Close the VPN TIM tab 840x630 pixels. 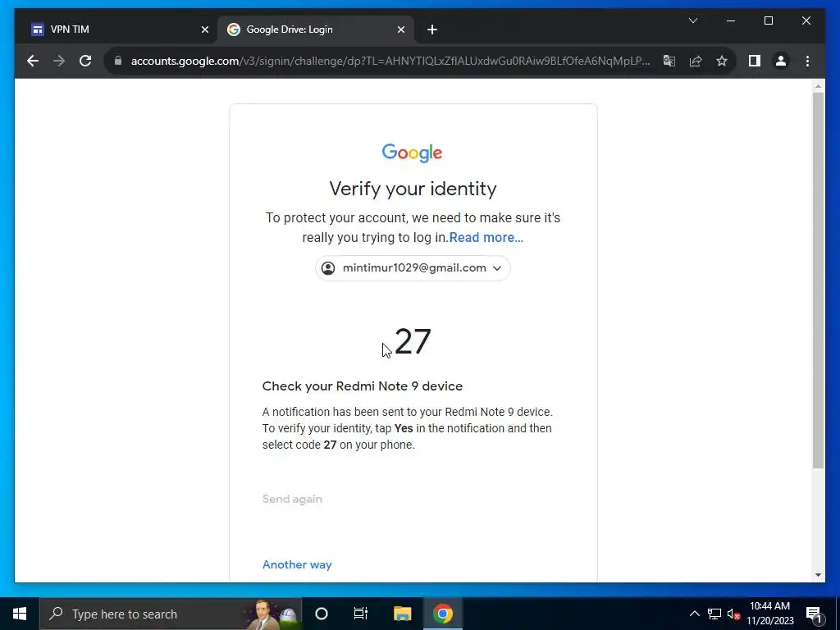[x=204, y=30]
